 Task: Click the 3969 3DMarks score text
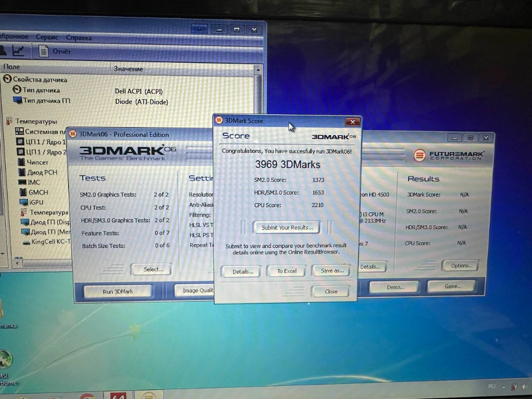287,165
